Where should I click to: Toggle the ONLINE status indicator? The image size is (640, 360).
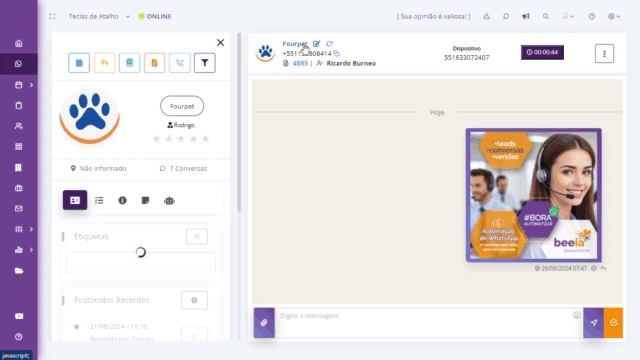pos(155,16)
